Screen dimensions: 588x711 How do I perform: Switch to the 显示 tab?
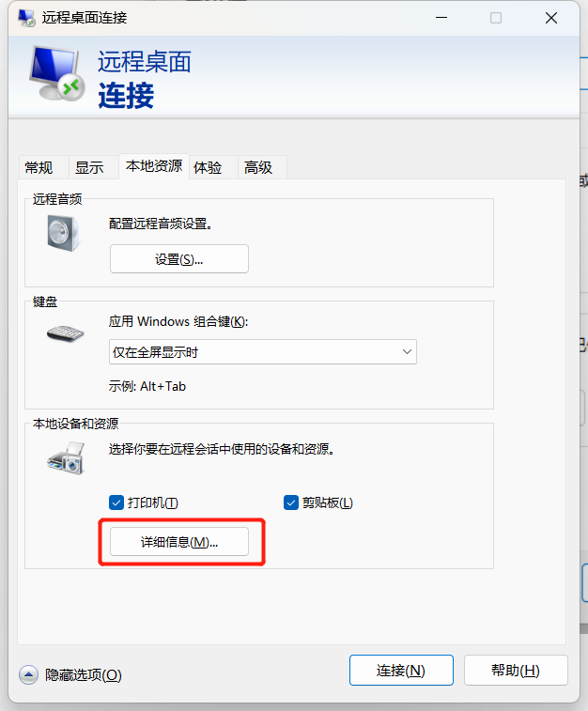89,167
